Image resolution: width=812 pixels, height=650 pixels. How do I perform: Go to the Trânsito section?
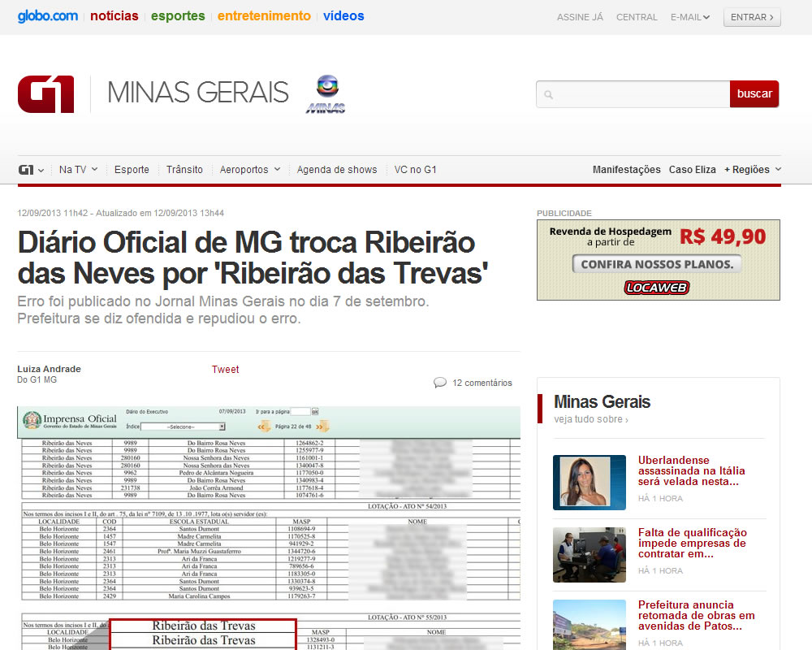tap(184, 170)
